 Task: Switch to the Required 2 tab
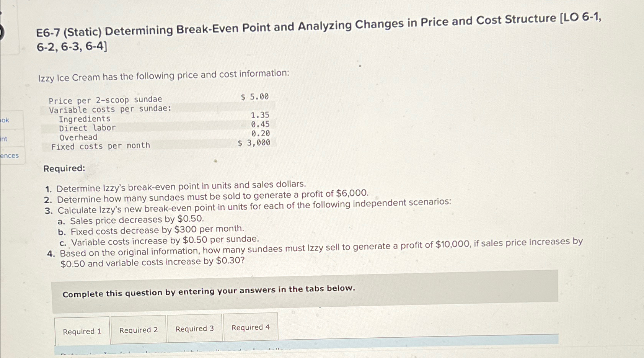[139, 329]
